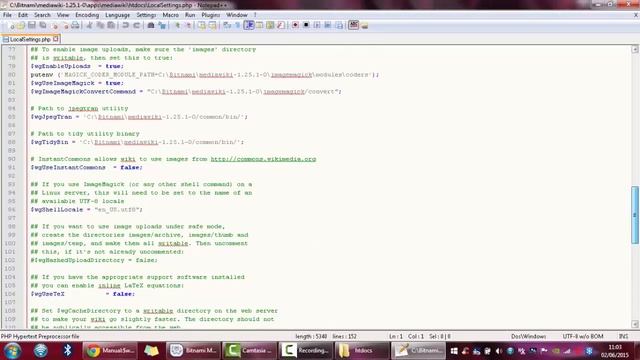Run macro multiple times icon

coord(328,25)
